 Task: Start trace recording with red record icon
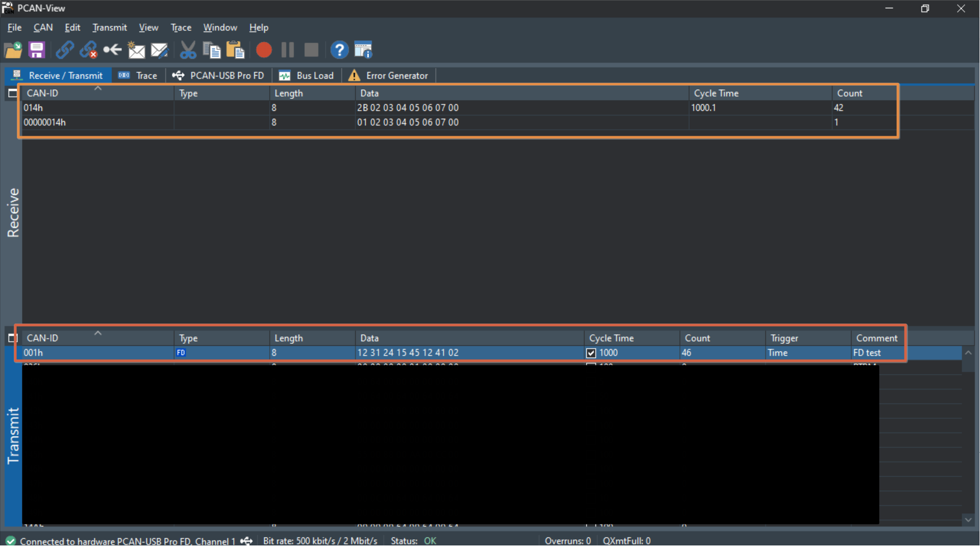[x=264, y=49]
